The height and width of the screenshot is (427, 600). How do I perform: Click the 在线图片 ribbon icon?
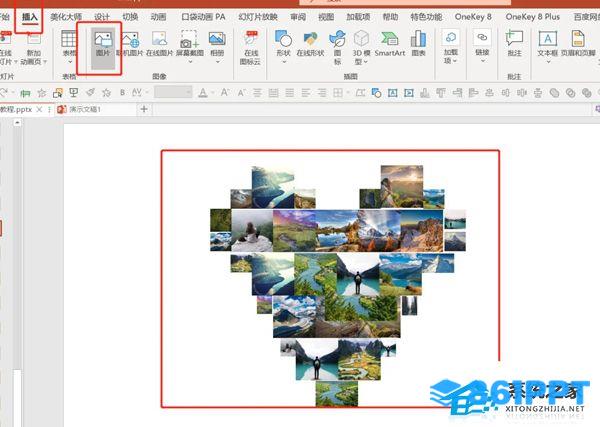pyautogui.click(x=160, y=44)
